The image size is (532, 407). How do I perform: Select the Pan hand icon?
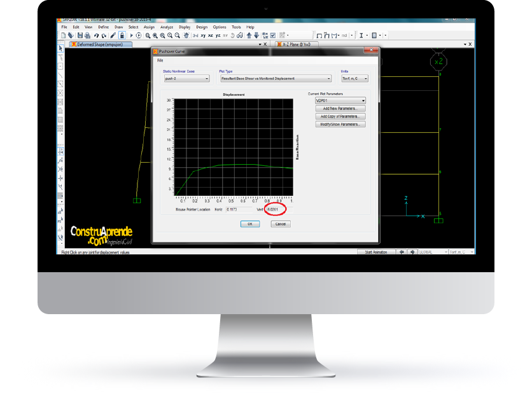pyautogui.click(x=186, y=35)
